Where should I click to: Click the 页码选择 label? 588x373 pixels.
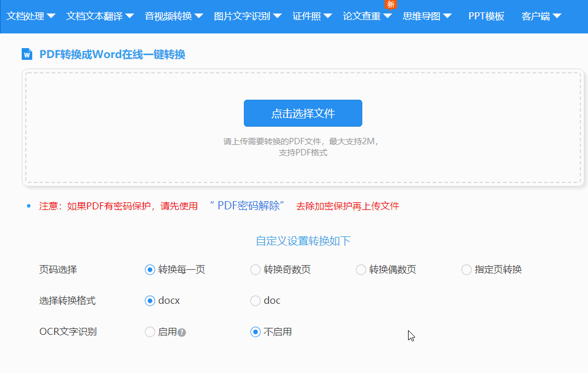(x=58, y=269)
